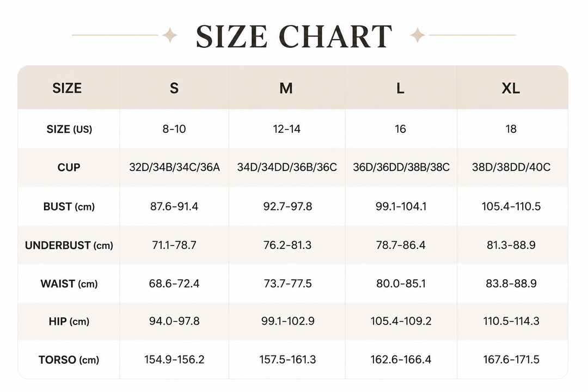Image resolution: width=588 pixels, height=392 pixels.
Task: Click the BUST (cm) row label
Action: tap(69, 206)
